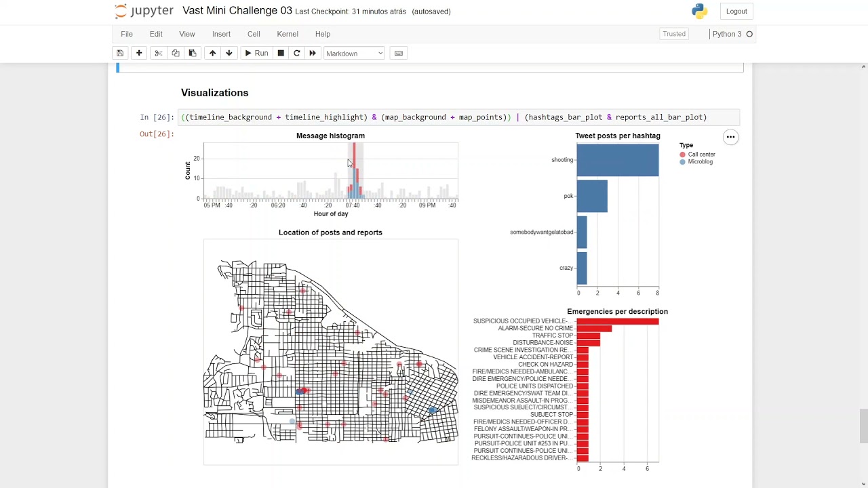This screenshot has height=488, width=868.
Task: Restart kernel and rerun all icon
Action: pyautogui.click(x=313, y=53)
